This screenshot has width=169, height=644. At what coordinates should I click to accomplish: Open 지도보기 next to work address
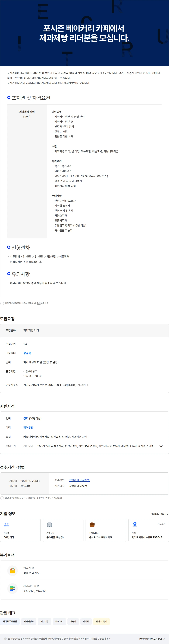click(82, 385)
